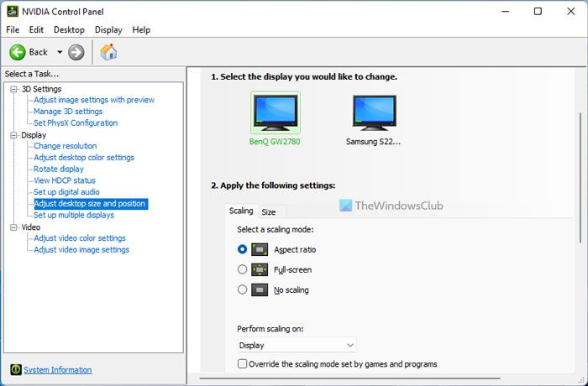Collapse the Display tree node
This screenshot has height=386, width=588.
tap(14, 135)
